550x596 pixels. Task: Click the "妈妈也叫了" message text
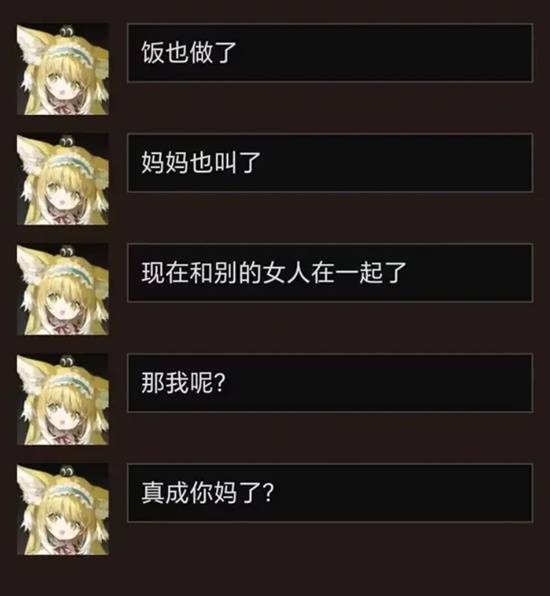(201, 163)
